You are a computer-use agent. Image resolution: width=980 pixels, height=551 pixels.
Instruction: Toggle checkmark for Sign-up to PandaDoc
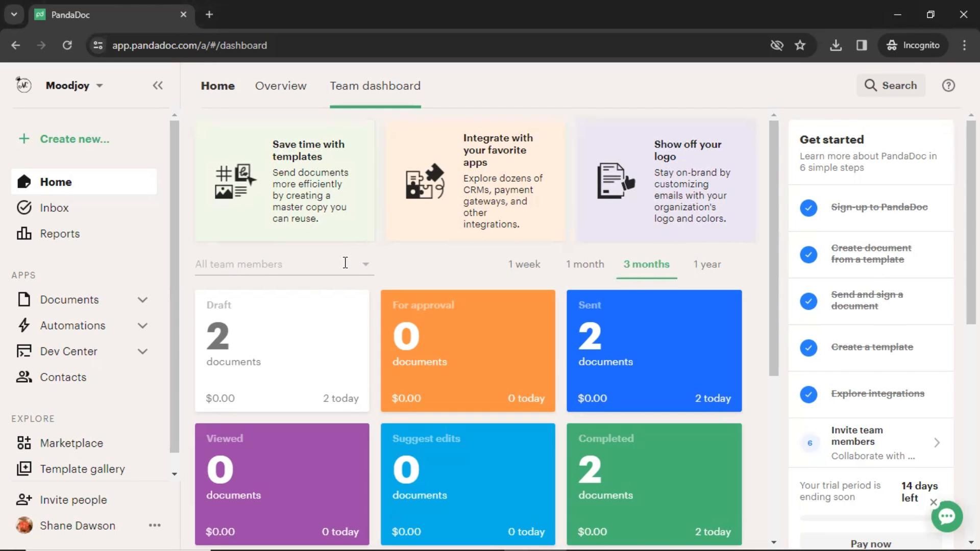808,207
